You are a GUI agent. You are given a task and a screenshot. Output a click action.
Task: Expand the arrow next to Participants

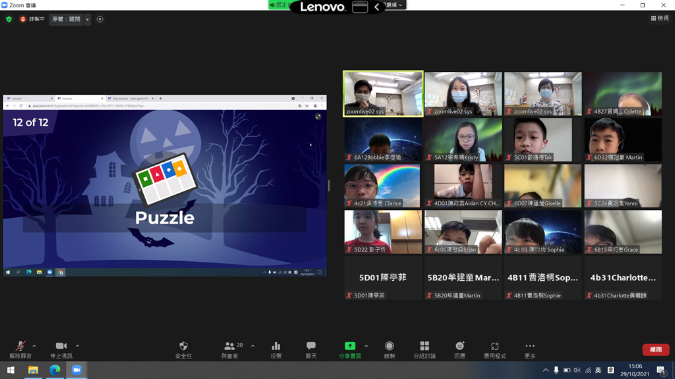[x=253, y=346]
